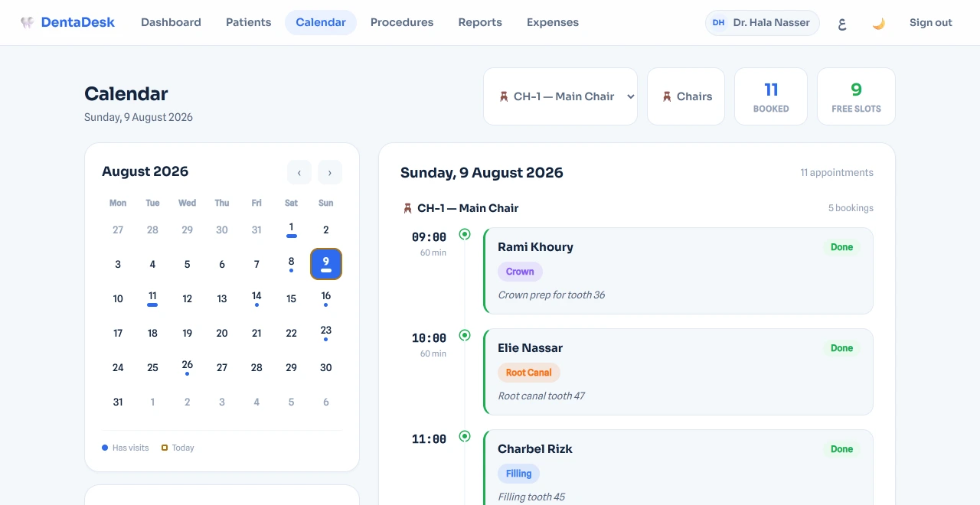This screenshot has width=980, height=505.
Task: Go to the previous month
Action: point(299,172)
